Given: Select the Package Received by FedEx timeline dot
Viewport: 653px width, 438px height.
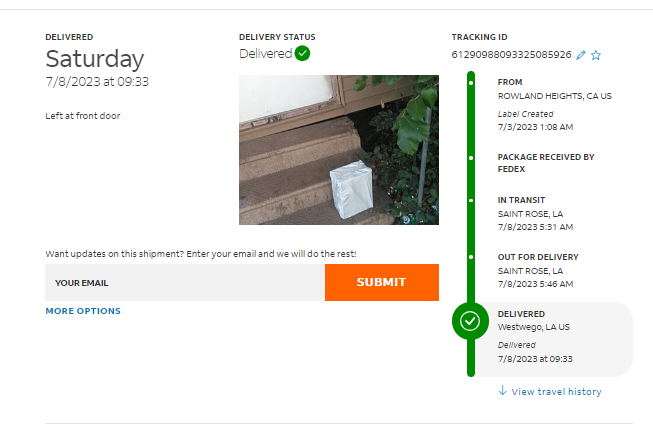Looking at the screenshot, I should (471, 157).
